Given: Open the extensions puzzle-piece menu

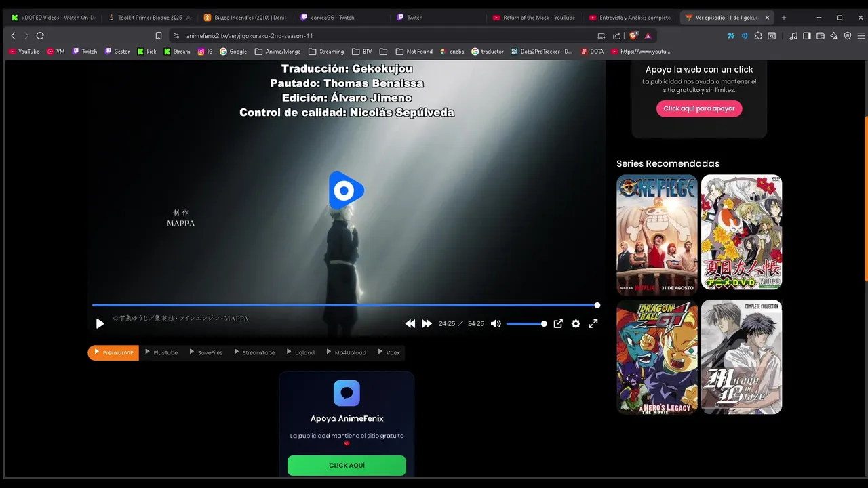Looking at the screenshot, I should pyautogui.click(x=758, y=35).
